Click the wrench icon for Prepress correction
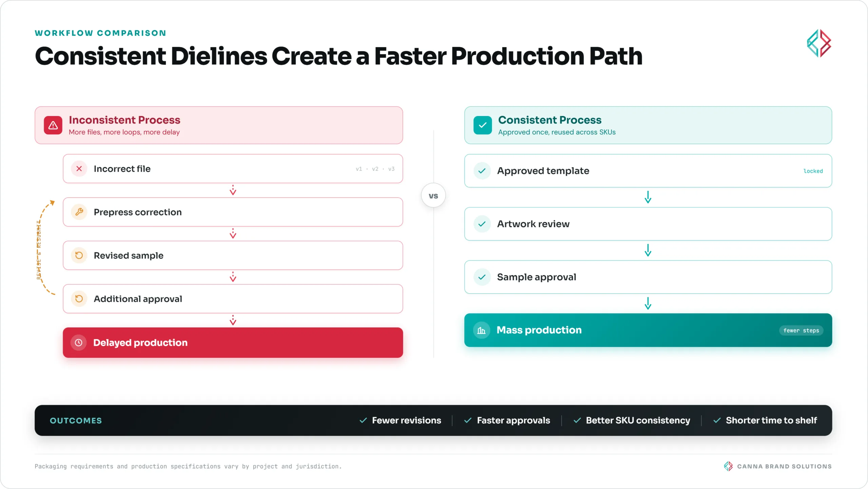 (x=79, y=212)
